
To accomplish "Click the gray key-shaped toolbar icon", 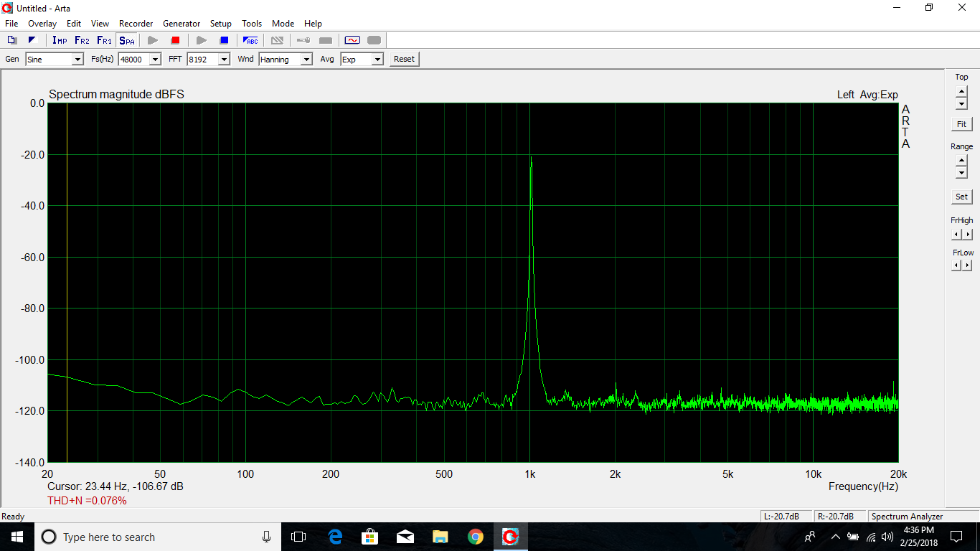I will click(x=303, y=40).
